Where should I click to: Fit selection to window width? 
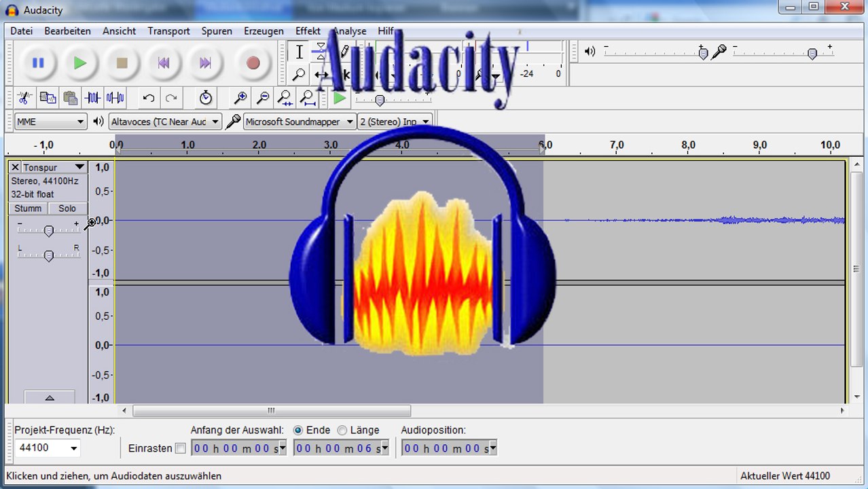click(285, 98)
